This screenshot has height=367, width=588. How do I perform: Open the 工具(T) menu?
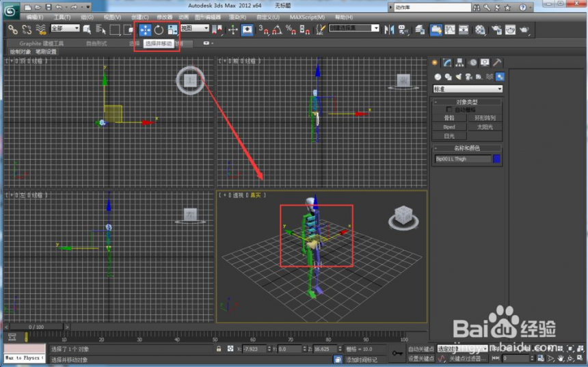62,17
